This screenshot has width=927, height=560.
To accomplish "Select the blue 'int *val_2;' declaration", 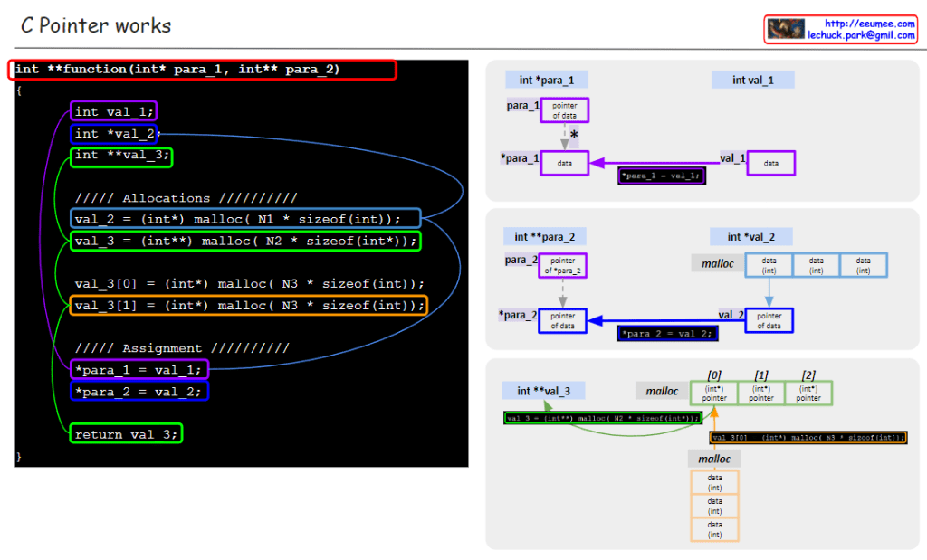I will click(115, 134).
